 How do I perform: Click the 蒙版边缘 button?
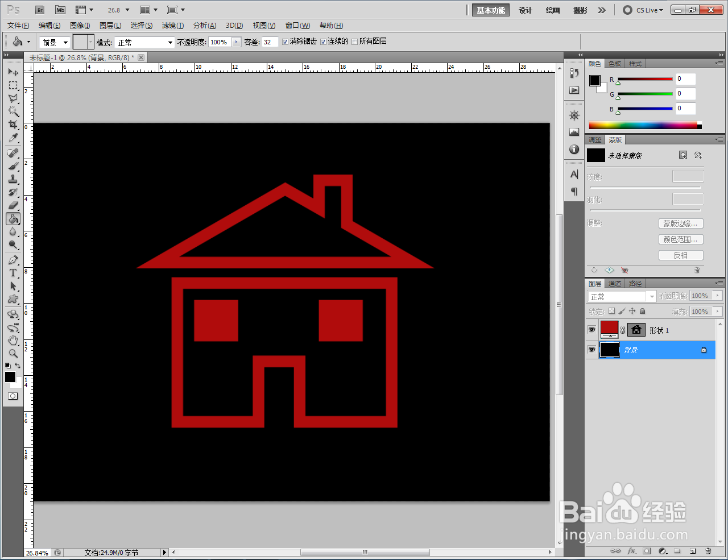pos(681,223)
